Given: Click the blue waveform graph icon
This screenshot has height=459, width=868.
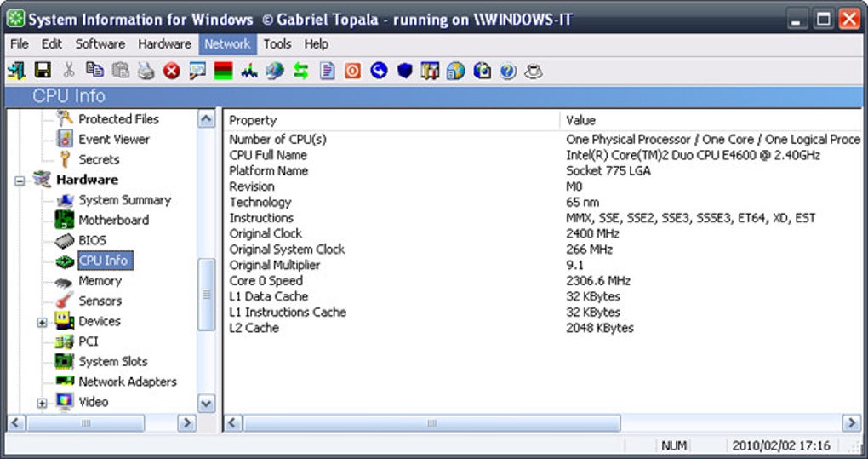Looking at the screenshot, I should 249,71.
